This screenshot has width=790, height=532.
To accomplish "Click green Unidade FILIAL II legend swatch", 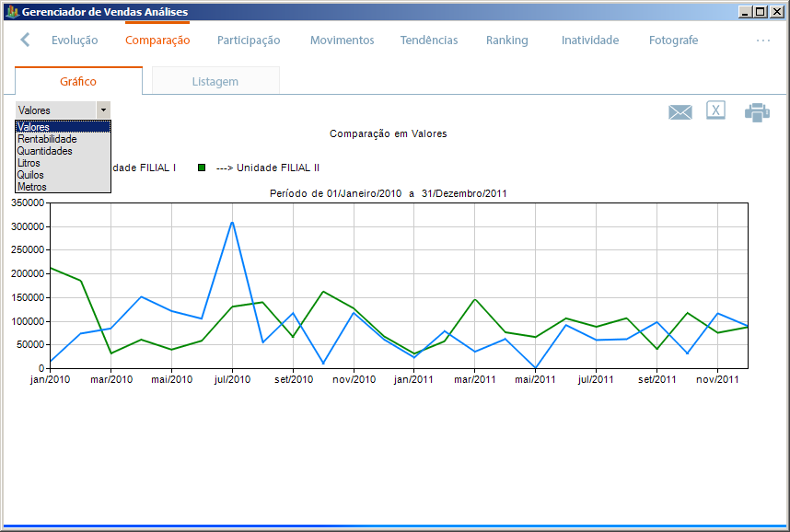I will (x=202, y=168).
